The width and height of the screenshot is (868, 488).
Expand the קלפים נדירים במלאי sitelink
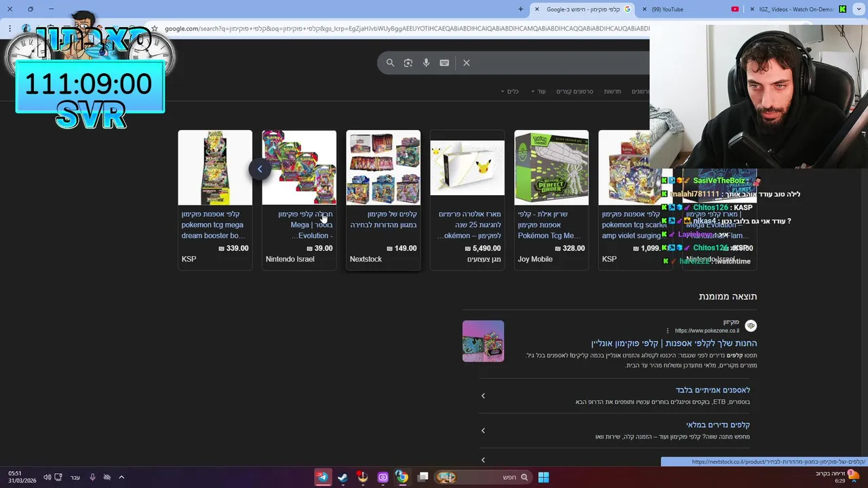pyautogui.click(x=483, y=430)
